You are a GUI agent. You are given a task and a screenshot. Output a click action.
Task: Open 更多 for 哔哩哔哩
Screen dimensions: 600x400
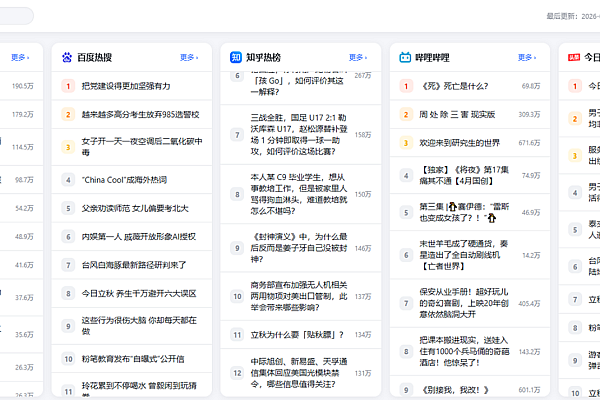527,57
